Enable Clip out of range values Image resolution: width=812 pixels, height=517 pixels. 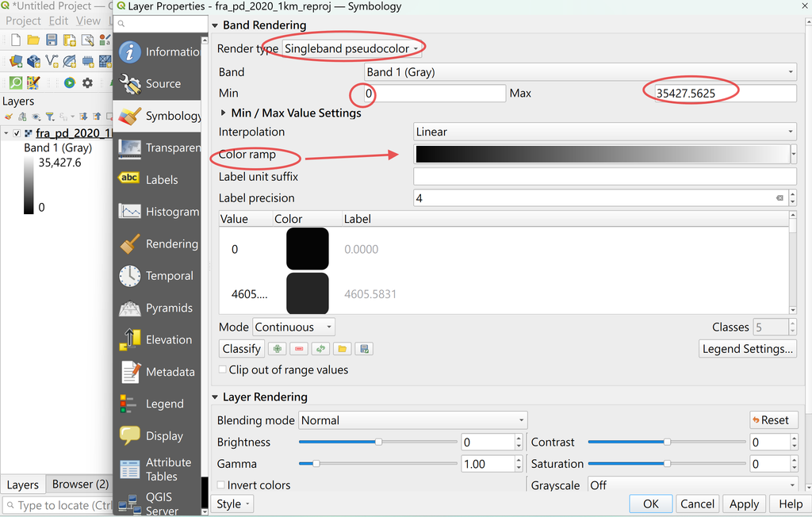click(223, 370)
